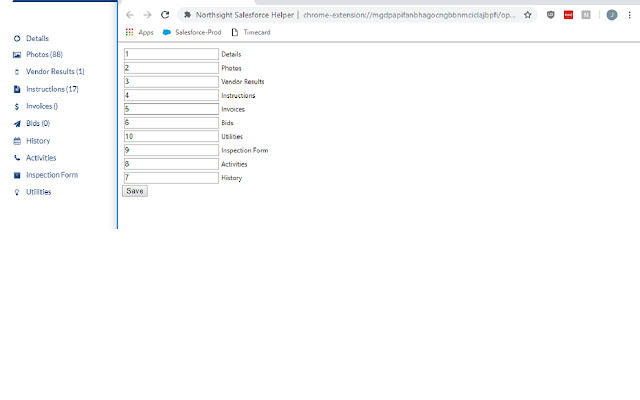Image resolution: width=640 pixels, height=400 pixels.
Task: Open the Chrome profile avatar
Action: click(x=611, y=15)
